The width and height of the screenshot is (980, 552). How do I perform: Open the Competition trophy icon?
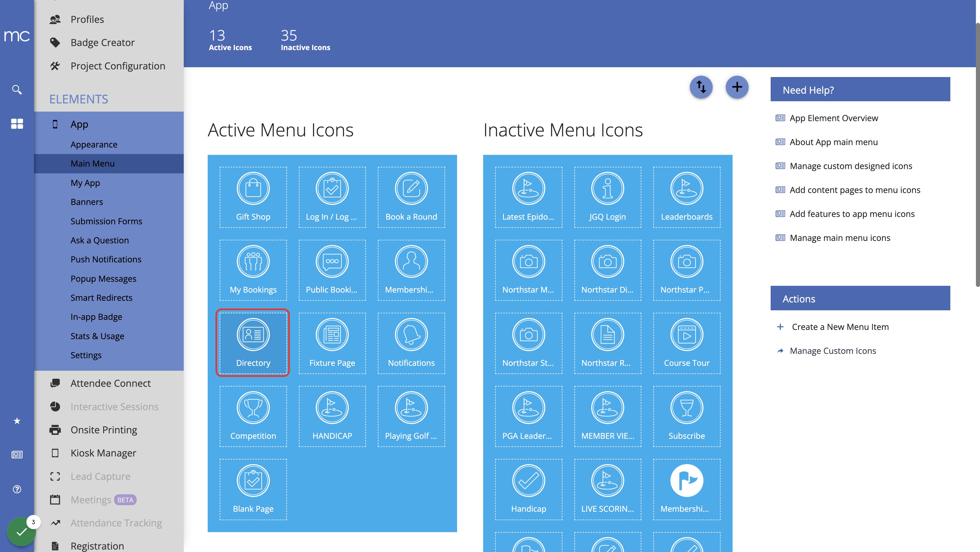coord(253,416)
